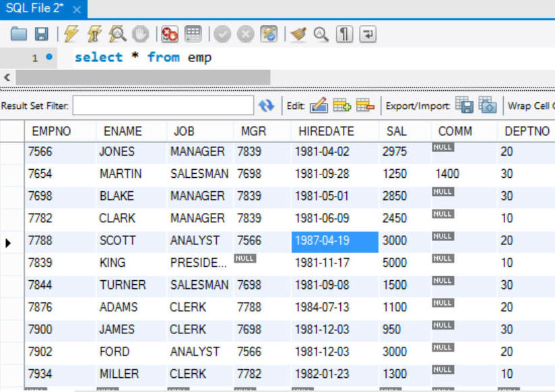Select the SAL cell 5000
Image resolution: width=555 pixels, height=392 pixels.
(x=405, y=263)
